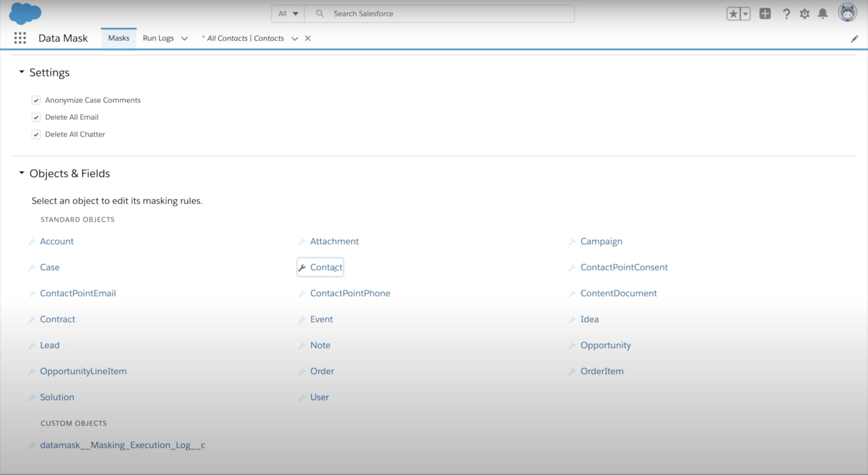Click the Salesforce cloud logo
Screen dimensions: 868x475
25,13
